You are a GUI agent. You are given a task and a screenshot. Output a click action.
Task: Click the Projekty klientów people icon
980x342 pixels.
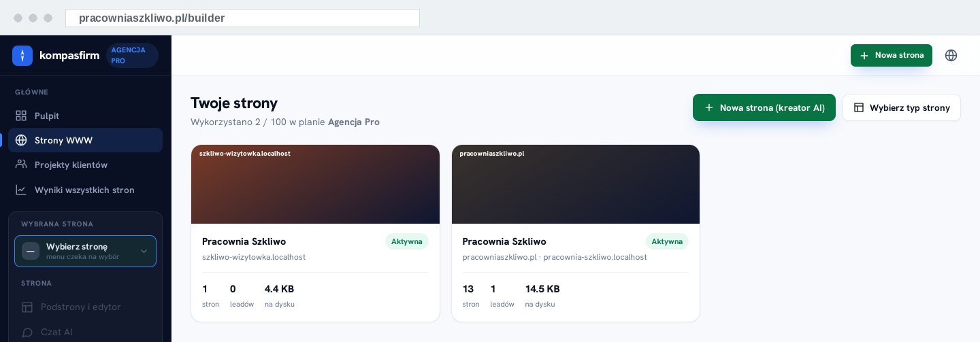tap(21, 165)
